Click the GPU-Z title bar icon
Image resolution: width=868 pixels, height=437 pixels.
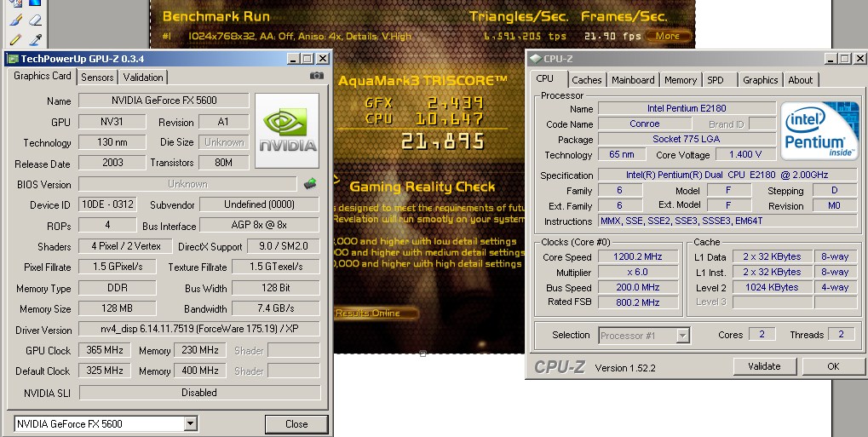coord(13,59)
